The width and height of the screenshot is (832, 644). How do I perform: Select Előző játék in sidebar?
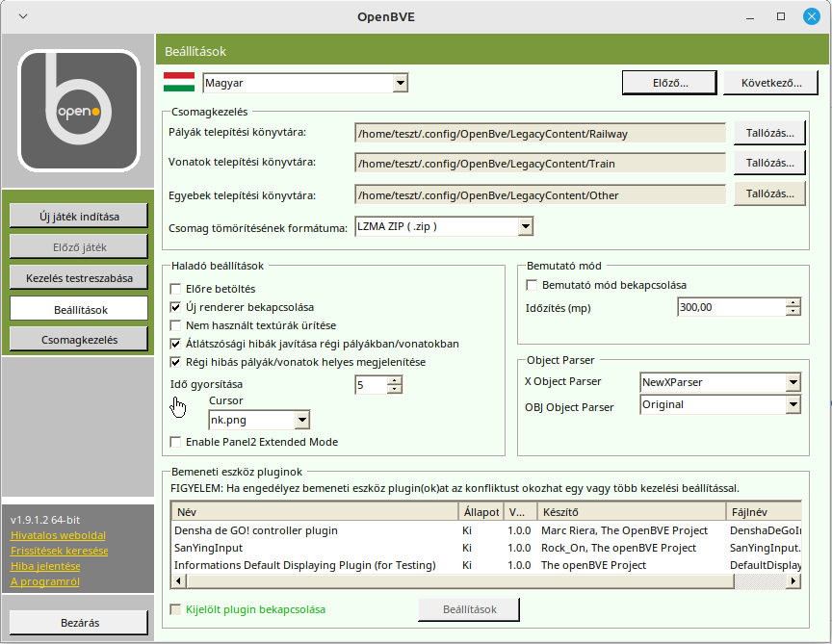pyautogui.click(x=79, y=247)
